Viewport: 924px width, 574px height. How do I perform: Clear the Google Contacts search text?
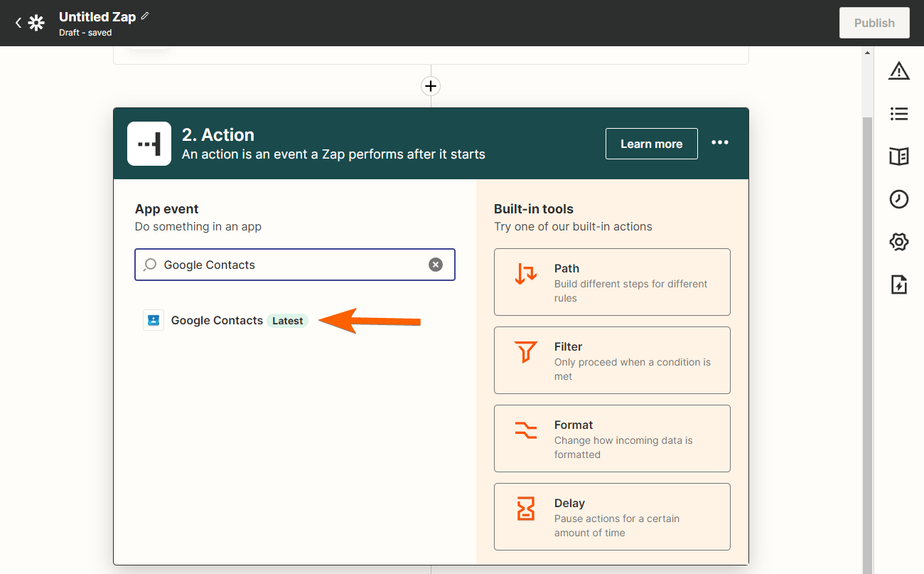click(x=436, y=265)
